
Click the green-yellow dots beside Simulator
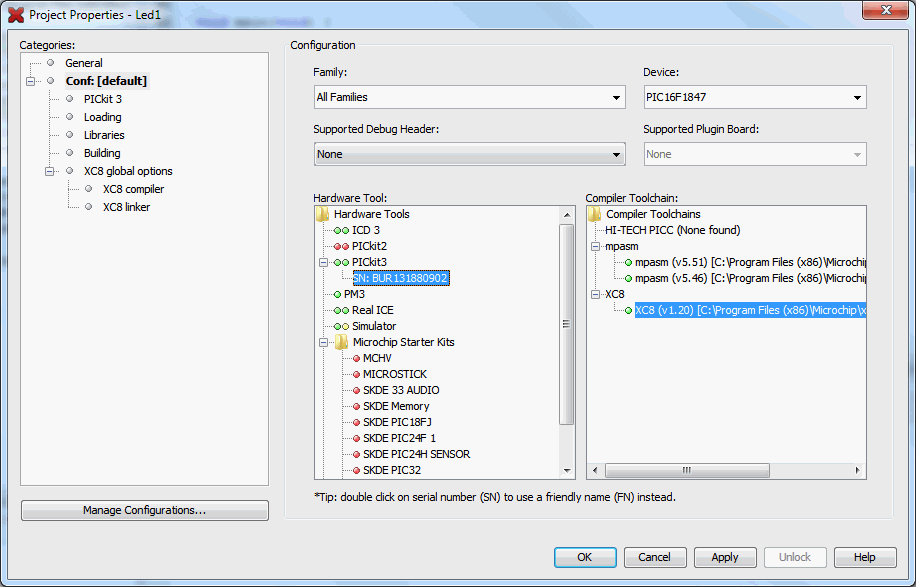point(341,327)
